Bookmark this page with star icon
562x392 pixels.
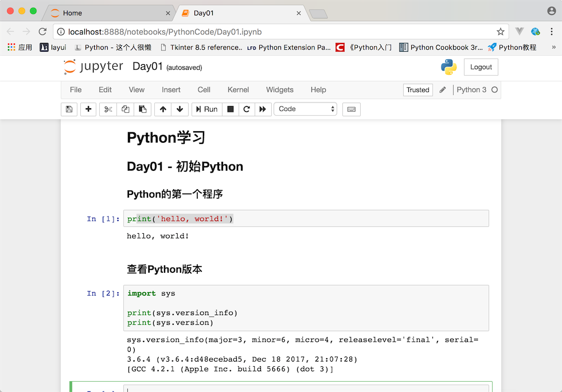tap(501, 32)
